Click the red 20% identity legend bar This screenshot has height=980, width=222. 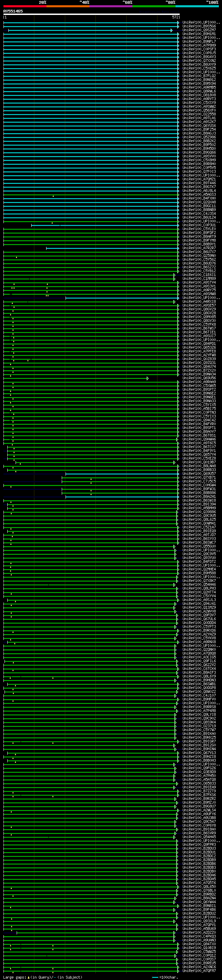[25, 6]
